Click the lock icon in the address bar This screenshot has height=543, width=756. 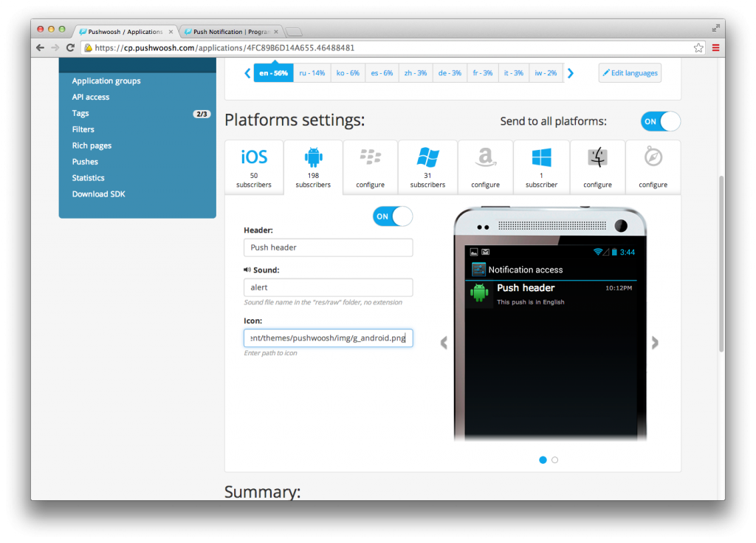[88, 48]
